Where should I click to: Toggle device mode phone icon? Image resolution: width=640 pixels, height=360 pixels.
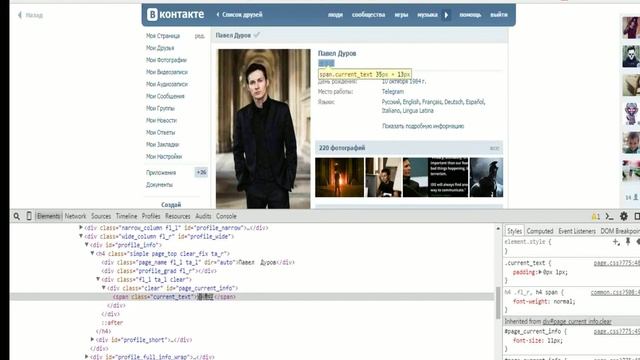click(x=29, y=216)
